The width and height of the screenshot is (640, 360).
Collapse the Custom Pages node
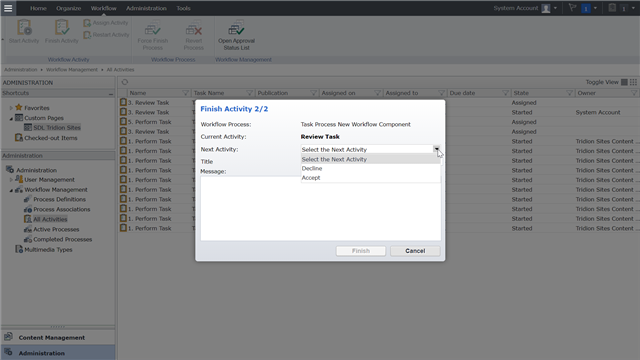tap(11, 118)
